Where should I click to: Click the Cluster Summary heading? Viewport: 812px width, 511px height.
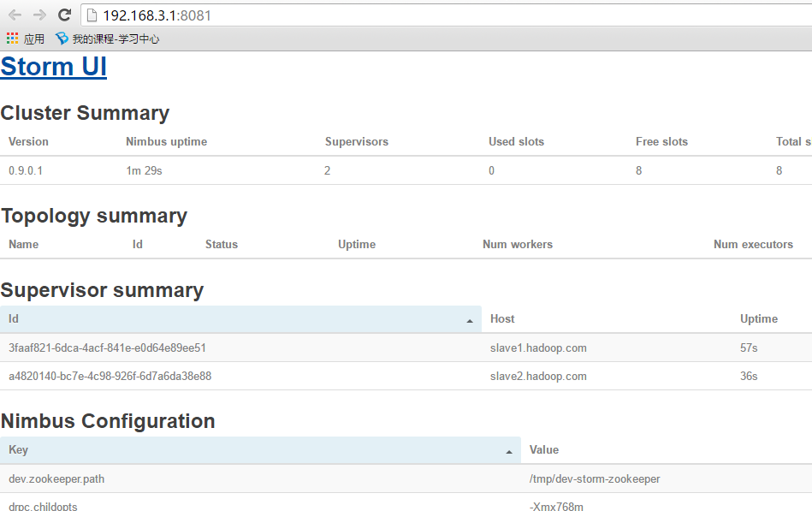coord(85,112)
